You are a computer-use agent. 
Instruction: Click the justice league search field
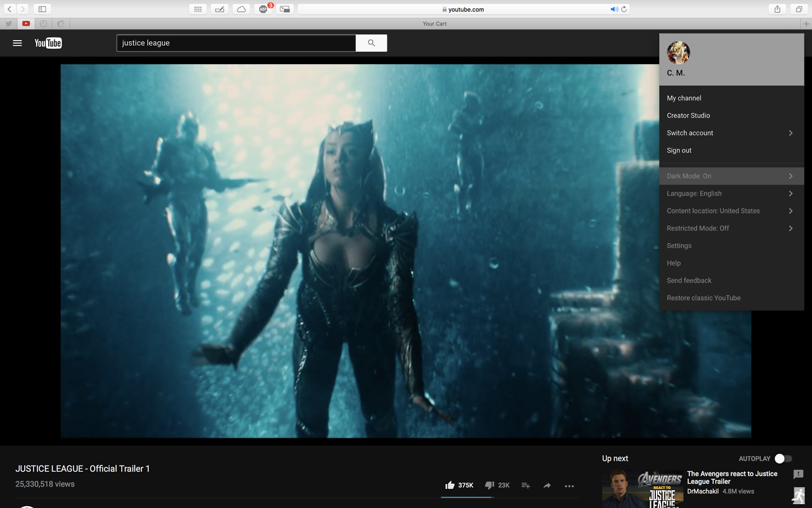click(x=236, y=43)
